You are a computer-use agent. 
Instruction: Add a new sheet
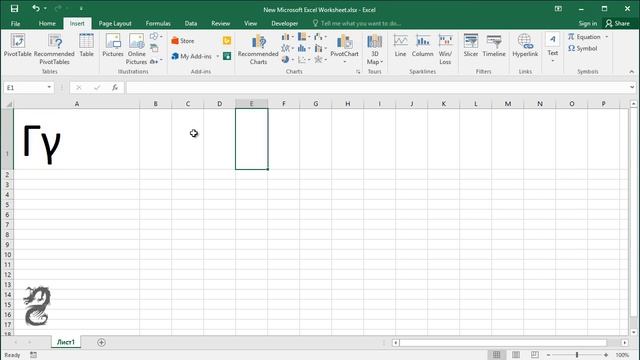tap(101, 342)
